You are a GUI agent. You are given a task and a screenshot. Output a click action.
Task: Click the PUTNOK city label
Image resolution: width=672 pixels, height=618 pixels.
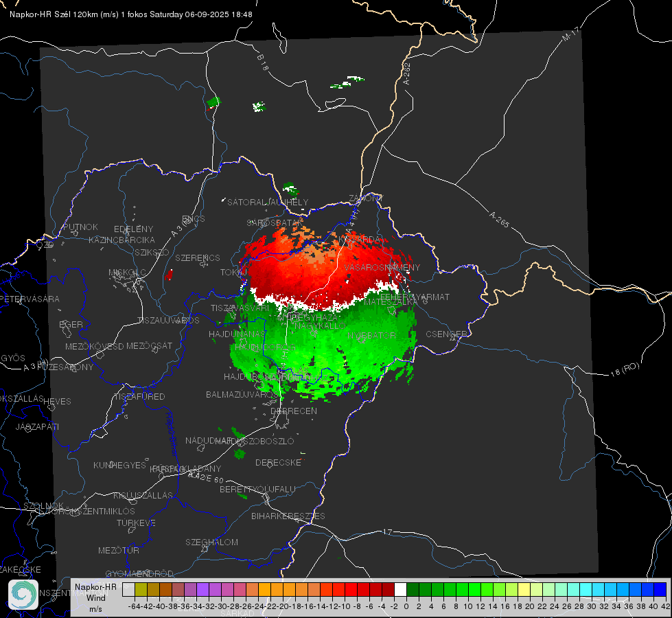[80, 227]
